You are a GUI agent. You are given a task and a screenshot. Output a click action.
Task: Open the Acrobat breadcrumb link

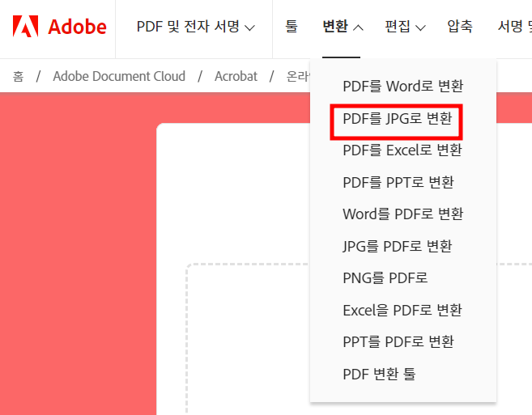click(236, 76)
